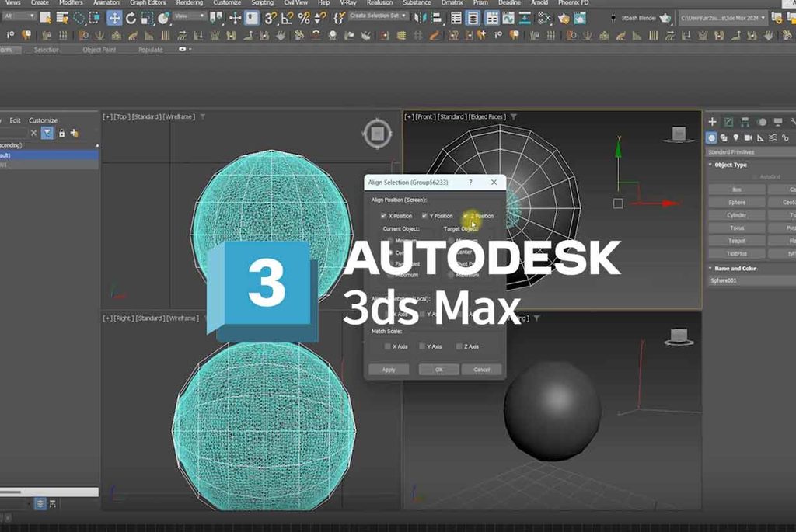Viewport: 796px width, 532px height.
Task: Select Target Object Maximum radio button
Action: [x=452, y=275]
